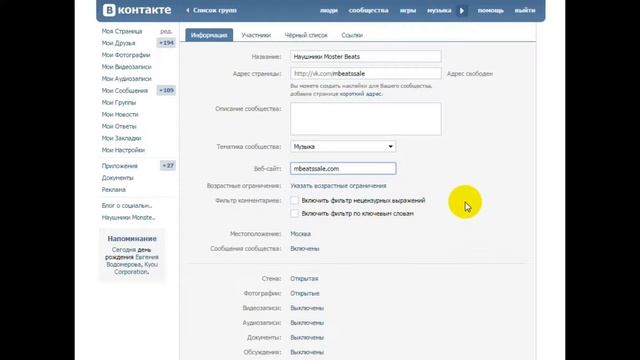
Task: Switch to the Чёрный список tab
Action: 306,35
